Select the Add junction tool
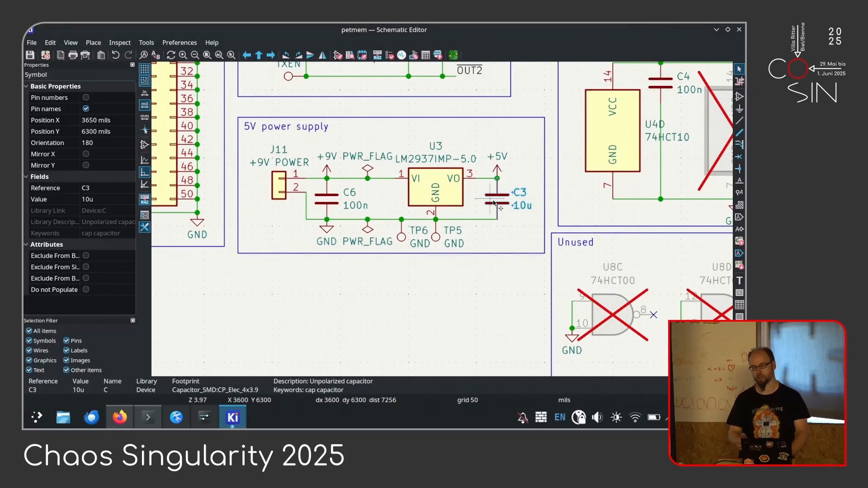 [x=739, y=169]
